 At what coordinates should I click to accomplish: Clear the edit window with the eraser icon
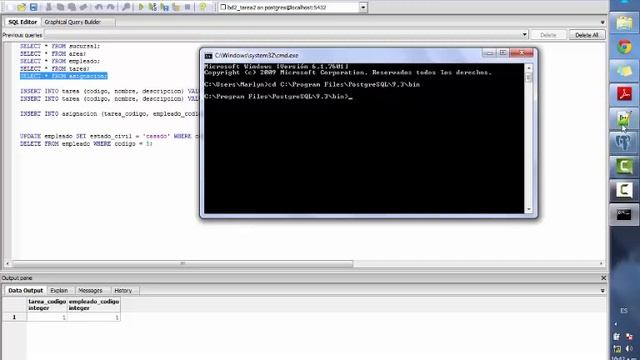pyautogui.click(x=84, y=7)
